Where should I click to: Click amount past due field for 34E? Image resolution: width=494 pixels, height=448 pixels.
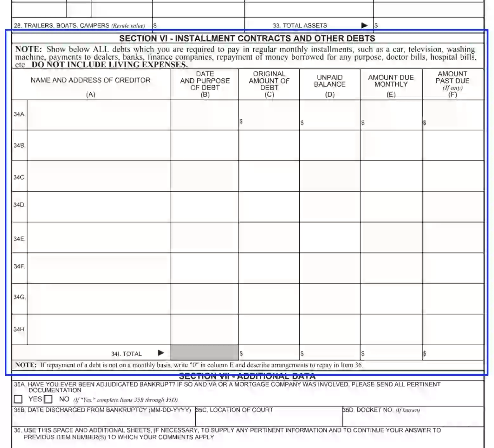click(x=453, y=237)
